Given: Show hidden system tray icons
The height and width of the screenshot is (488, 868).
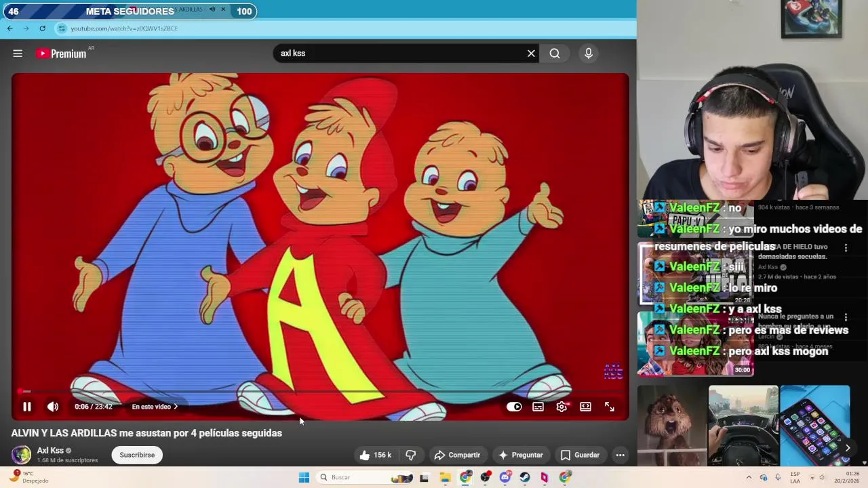Looking at the screenshot, I should 749,477.
